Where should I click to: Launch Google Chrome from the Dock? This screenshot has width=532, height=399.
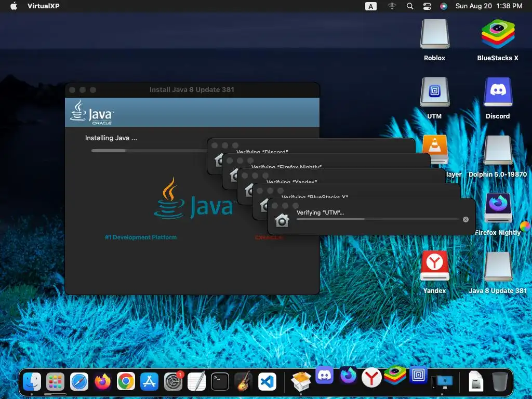click(126, 381)
